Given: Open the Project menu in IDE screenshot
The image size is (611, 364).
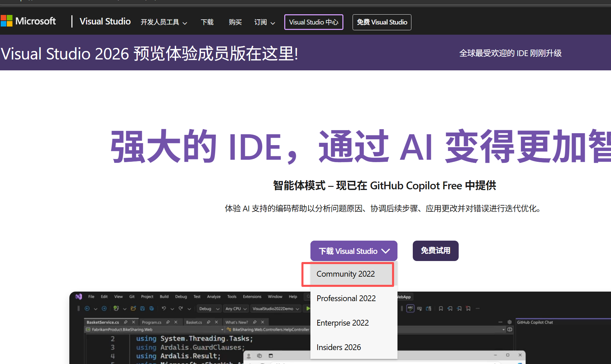Looking at the screenshot, I should pos(147,297).
